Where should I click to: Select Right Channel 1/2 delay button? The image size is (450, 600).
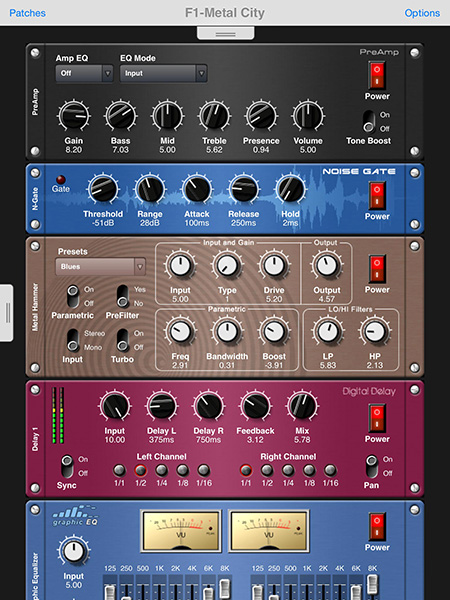[267, 470]
